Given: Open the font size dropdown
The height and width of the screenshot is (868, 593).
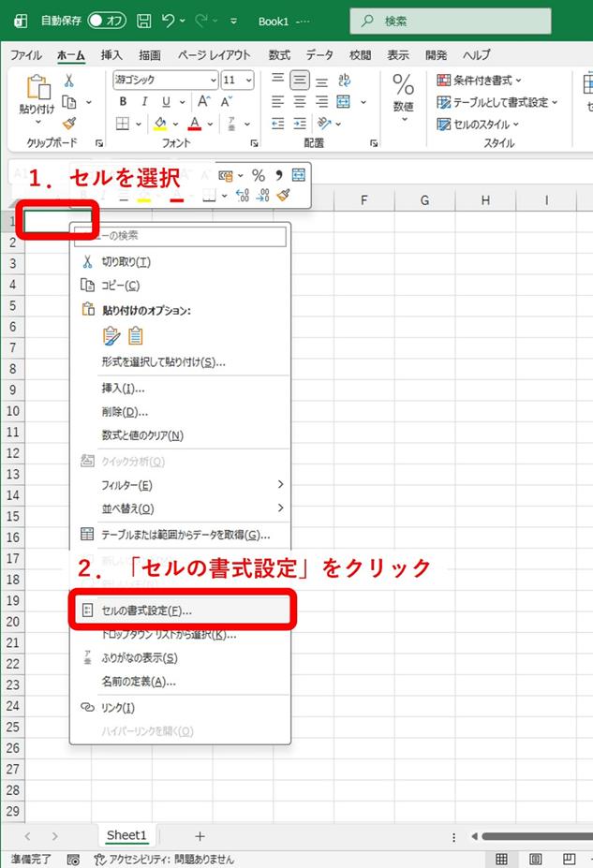Looking at the screenshot, I should (x=247, y=80).
